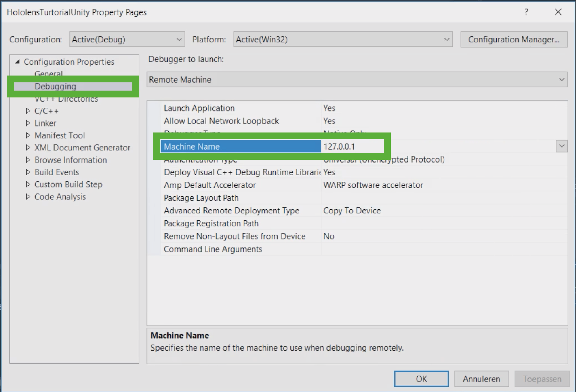Screen dimensions: 576x392
Task: Expand the XML Document Generator node
Action: point(28,148)
